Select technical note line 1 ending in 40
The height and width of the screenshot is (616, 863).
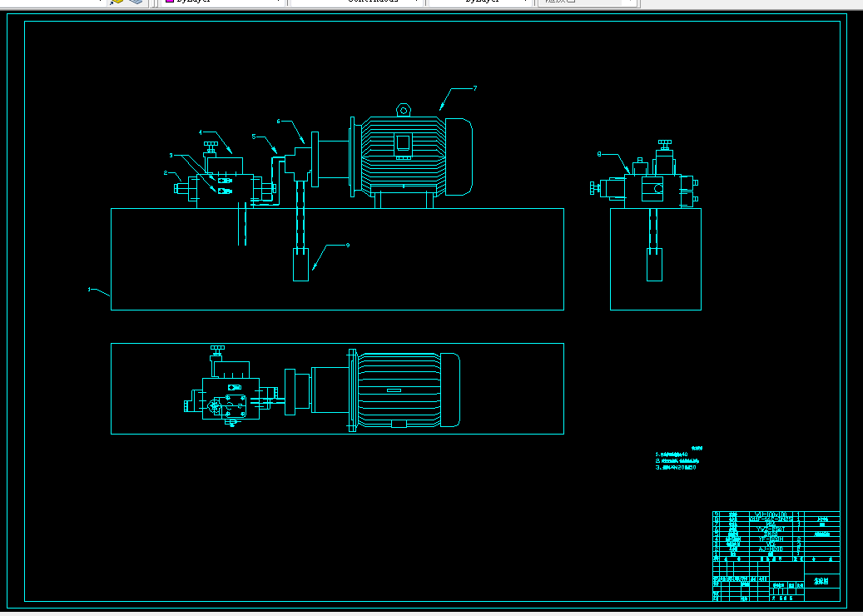672,455
